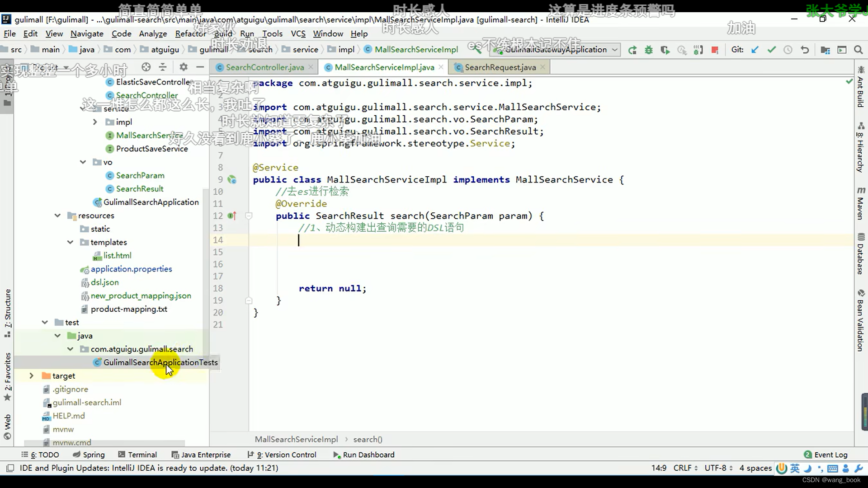Open the Terminal tool window
The width and height of the screenshot is (868, 488).
click(x=137, y=455)
